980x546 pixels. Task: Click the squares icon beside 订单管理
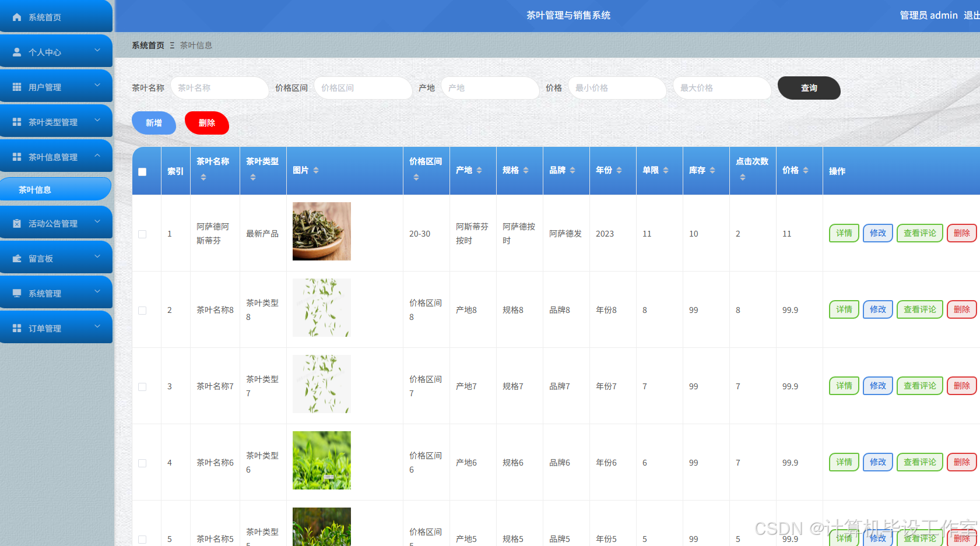pos(17,329)
